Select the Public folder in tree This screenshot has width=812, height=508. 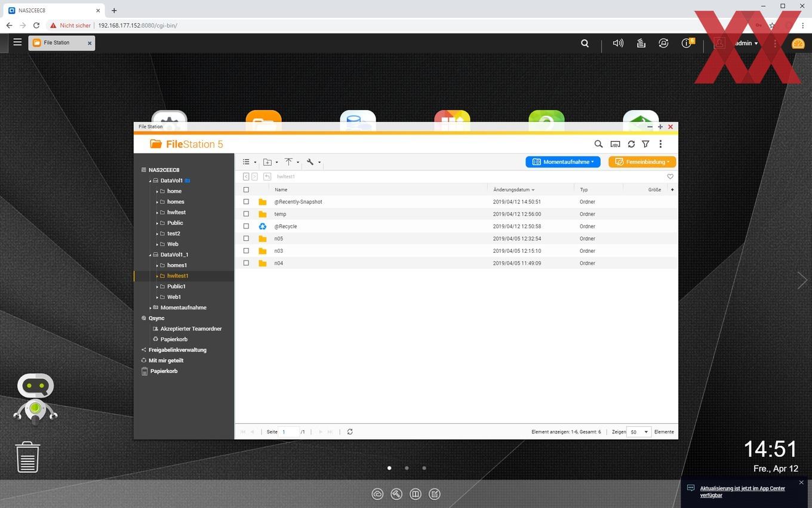coord(175,223)
